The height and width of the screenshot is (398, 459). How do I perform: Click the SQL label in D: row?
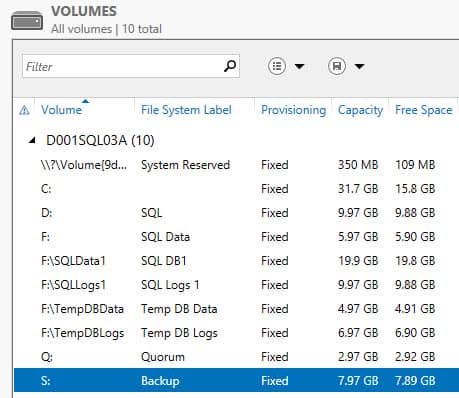click(x=152, y=213)
